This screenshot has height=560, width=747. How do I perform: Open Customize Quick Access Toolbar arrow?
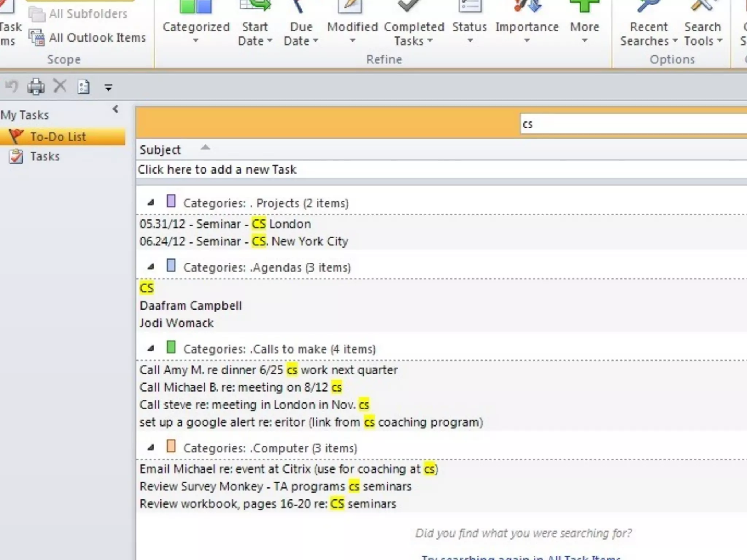pos(108,87)
